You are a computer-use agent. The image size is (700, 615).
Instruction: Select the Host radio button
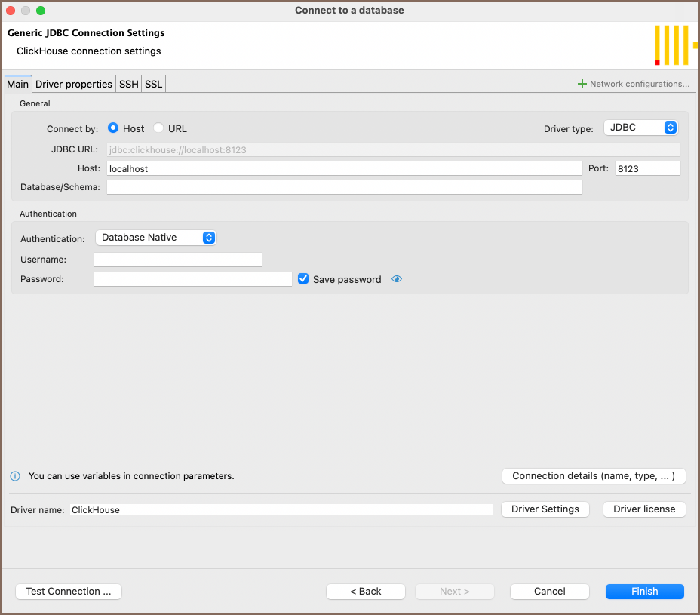(113, 128)
